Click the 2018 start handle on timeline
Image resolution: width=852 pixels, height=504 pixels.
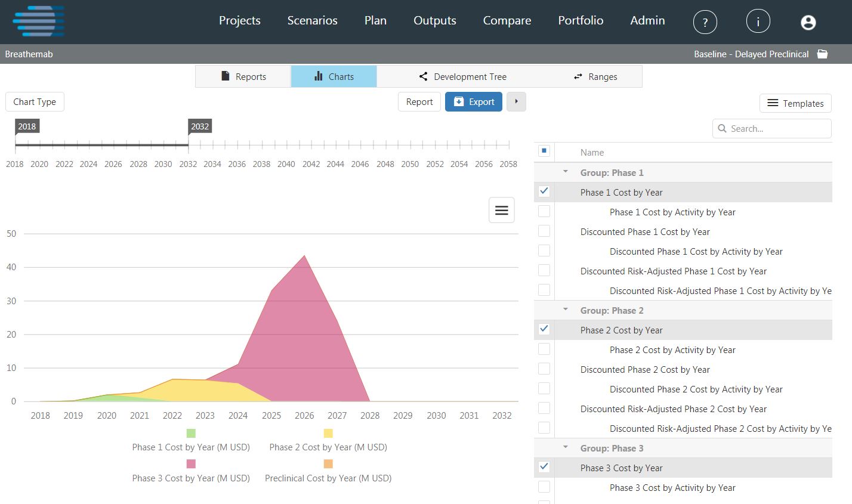pyautogui.click(x=27, y=126)
